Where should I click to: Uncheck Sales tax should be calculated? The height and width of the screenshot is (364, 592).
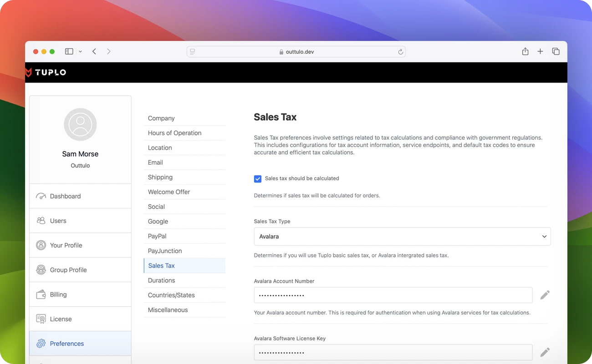(258, 179)
